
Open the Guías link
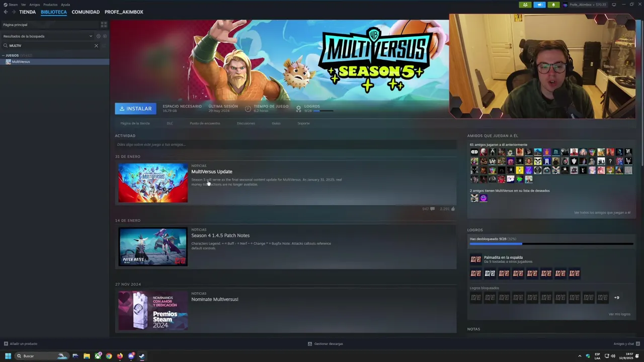(x=276, y=123)
